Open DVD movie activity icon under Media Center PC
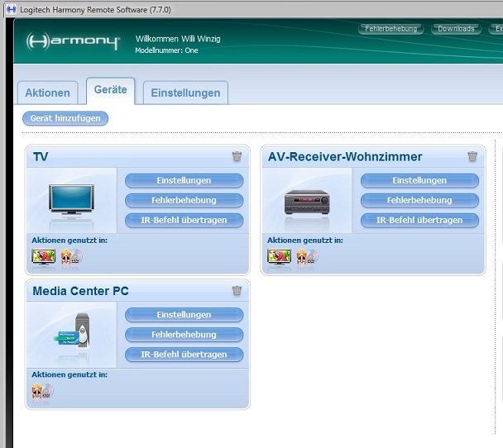 click(42, 391)
